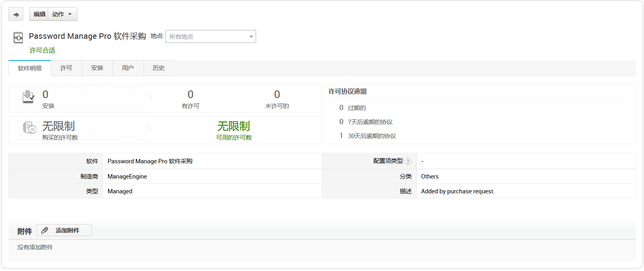Screen dimensions: 644x271
Task: Click the Managed type value
Action: pyautogui.click(x=120, y=191)
